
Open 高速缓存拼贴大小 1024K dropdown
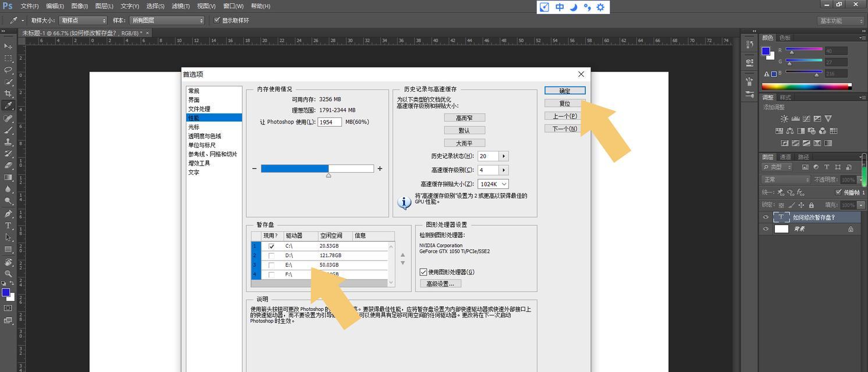click(493, 184)
